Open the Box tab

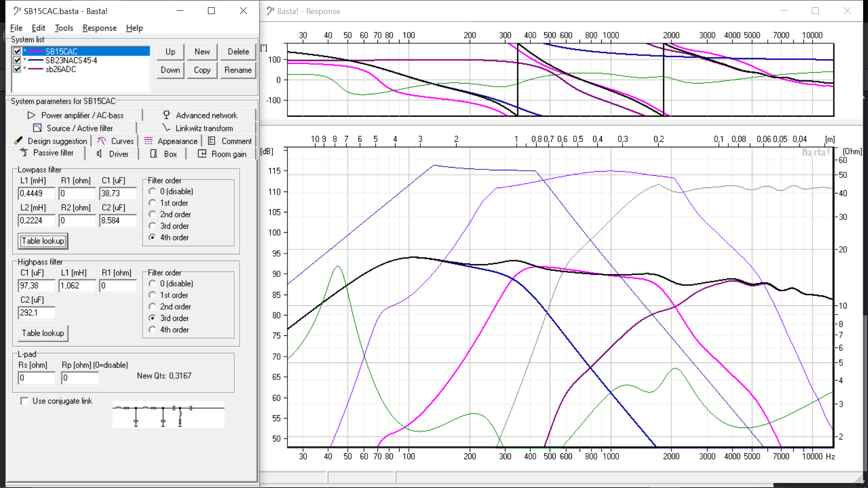[163, 154]
